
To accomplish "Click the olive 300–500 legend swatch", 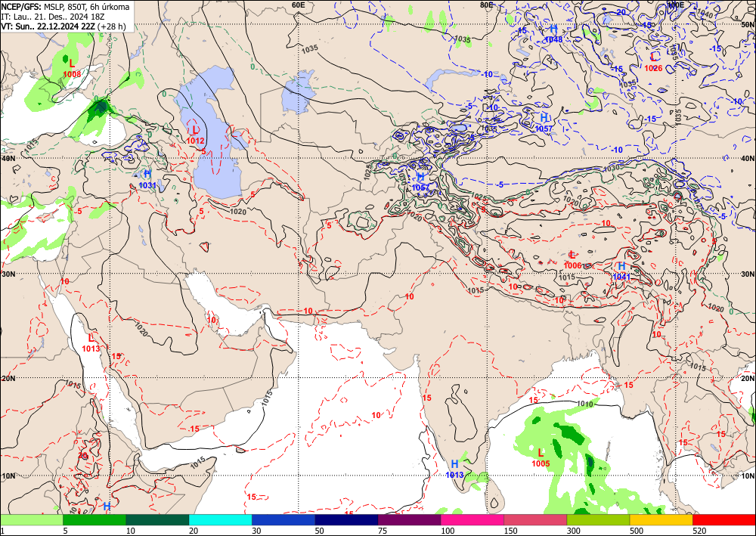I will [x=598, y=520].
